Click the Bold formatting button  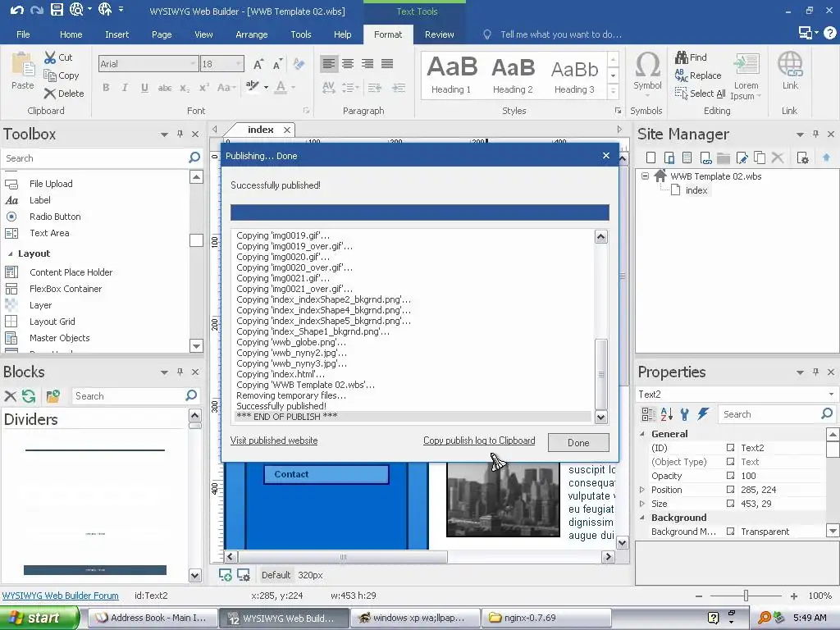[x=106, y=87]
